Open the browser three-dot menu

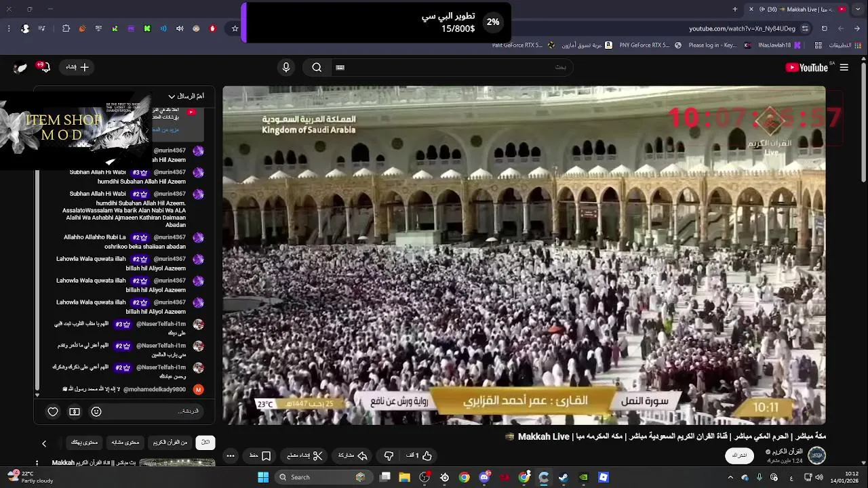pos(9,28)
